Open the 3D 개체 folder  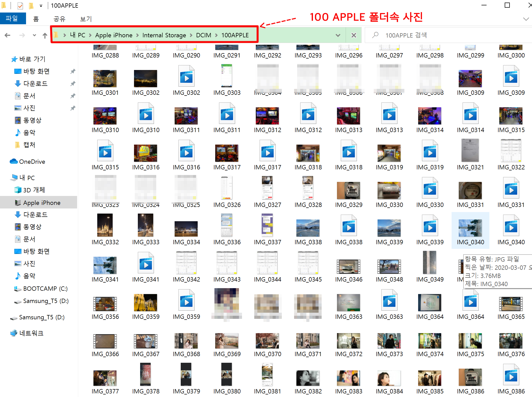click(x=34, y=190)
